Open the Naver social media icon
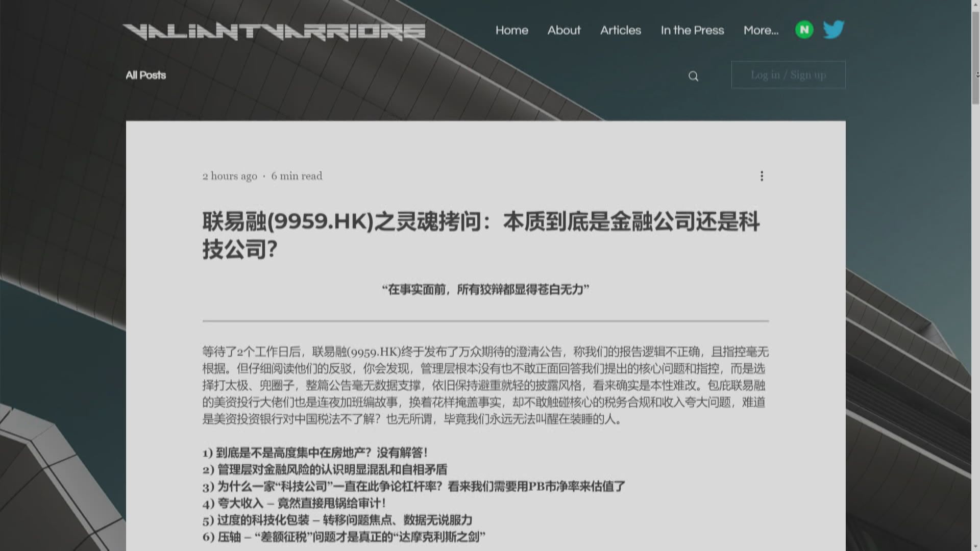Image resolution: width=980 pixels, height=551 pixels. click(804, 30)
